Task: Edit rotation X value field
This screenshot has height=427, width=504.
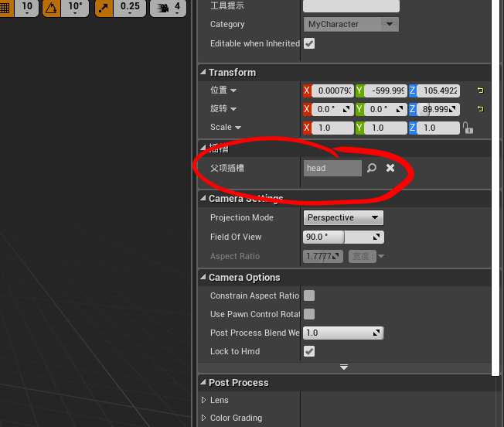Action: 332,109
